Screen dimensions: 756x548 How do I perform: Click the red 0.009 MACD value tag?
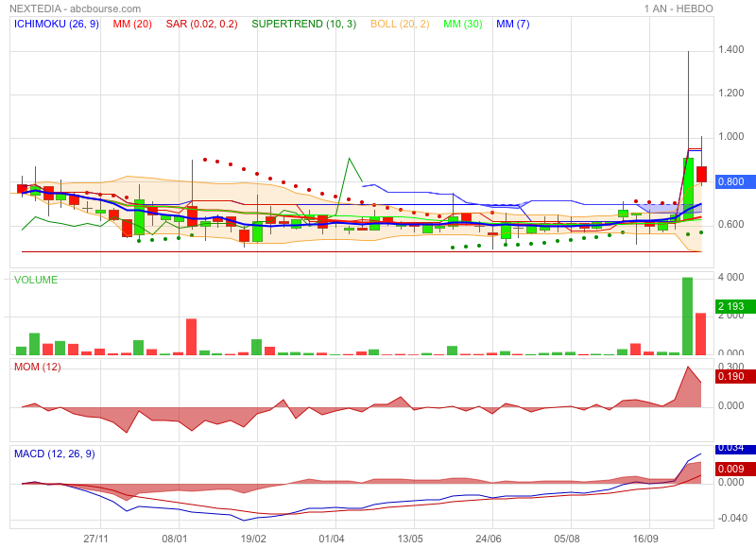tap(735, 469)
